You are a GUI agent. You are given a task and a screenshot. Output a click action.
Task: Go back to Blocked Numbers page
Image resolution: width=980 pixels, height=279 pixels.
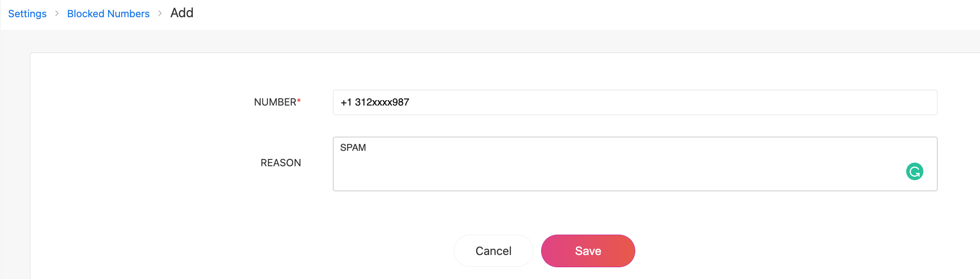(x=108, y=14)
